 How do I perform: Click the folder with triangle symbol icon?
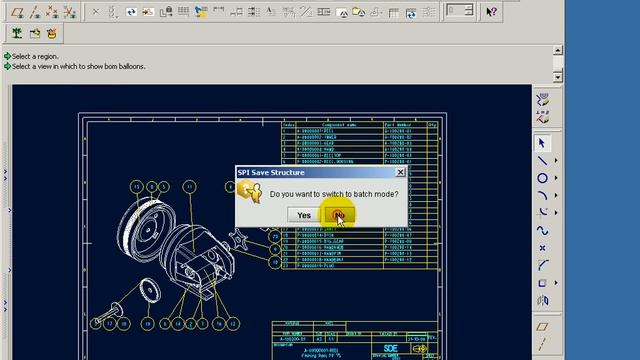[x=358, y=12]
